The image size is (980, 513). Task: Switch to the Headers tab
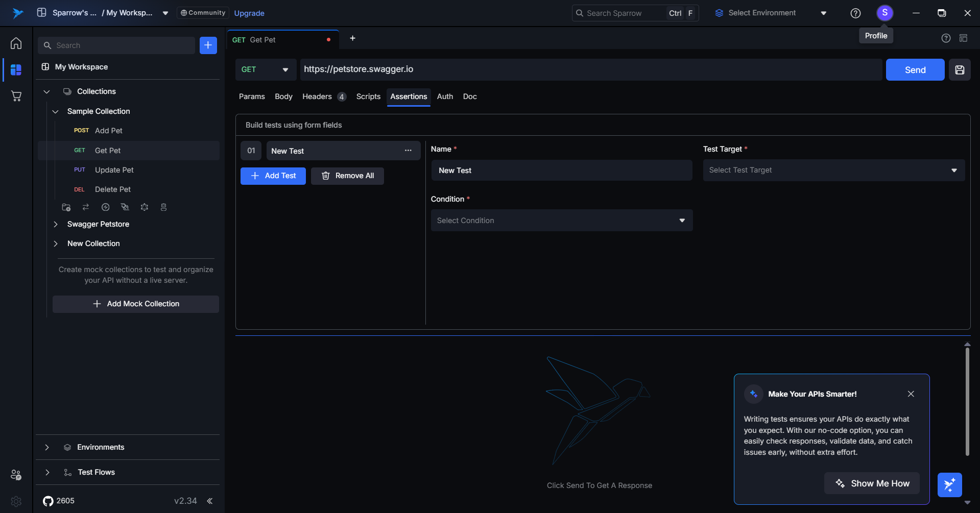[x=317, y=96]
